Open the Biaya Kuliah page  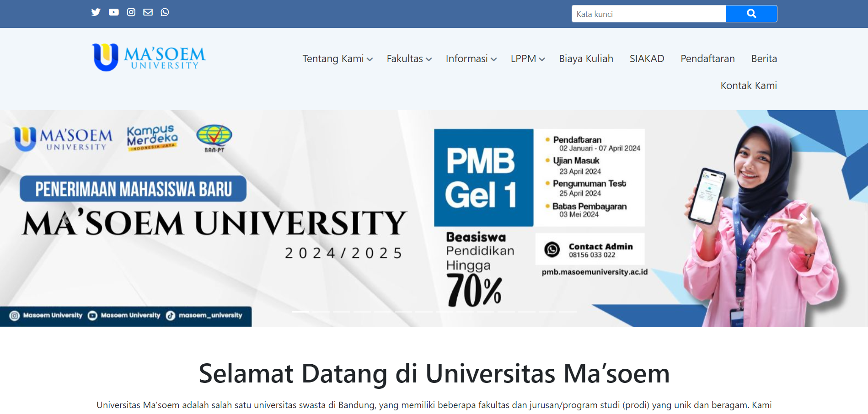pos(586,58)
